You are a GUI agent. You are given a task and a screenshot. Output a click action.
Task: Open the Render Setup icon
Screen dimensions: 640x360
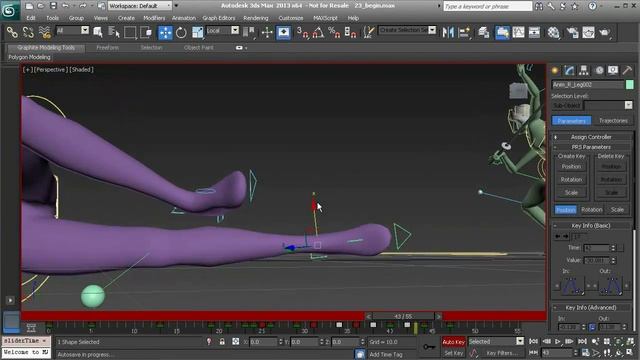pos(573,32)
